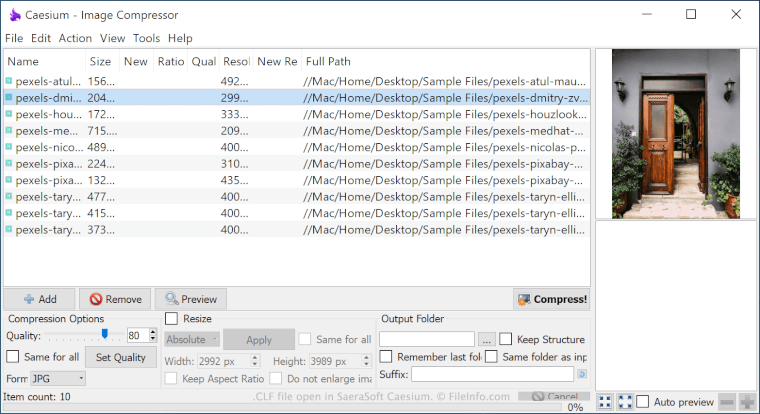
Task: Increase quality value with up arrow
Action: 153,332
